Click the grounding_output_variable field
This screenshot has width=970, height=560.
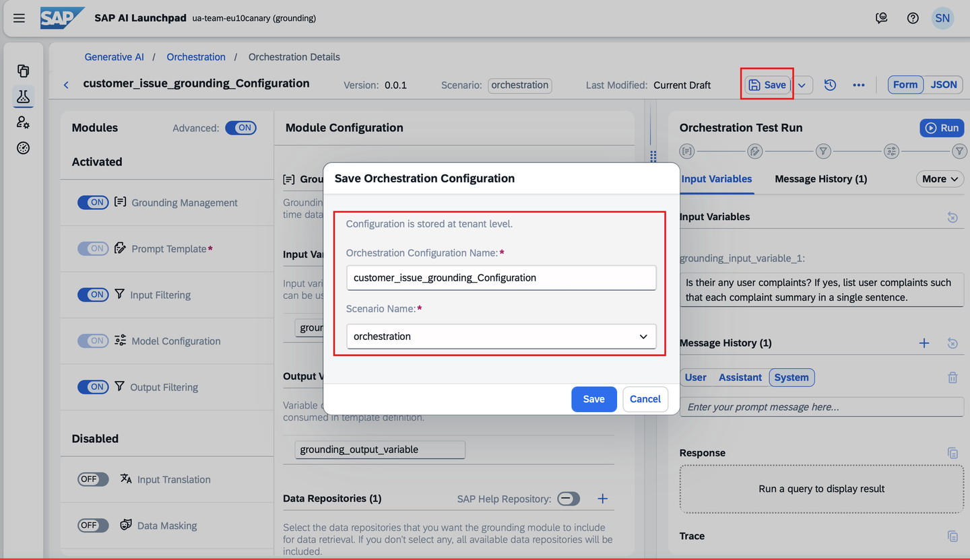(x=380, y=450)
